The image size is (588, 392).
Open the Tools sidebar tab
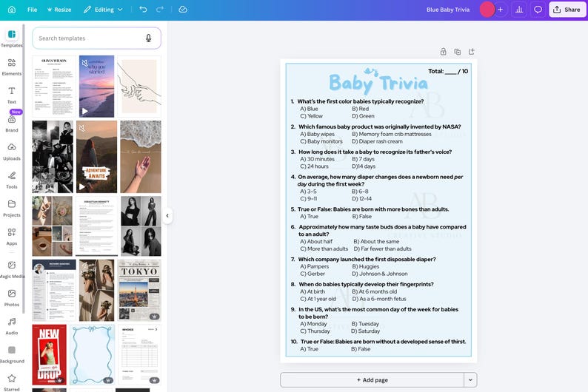click(12, 180)
